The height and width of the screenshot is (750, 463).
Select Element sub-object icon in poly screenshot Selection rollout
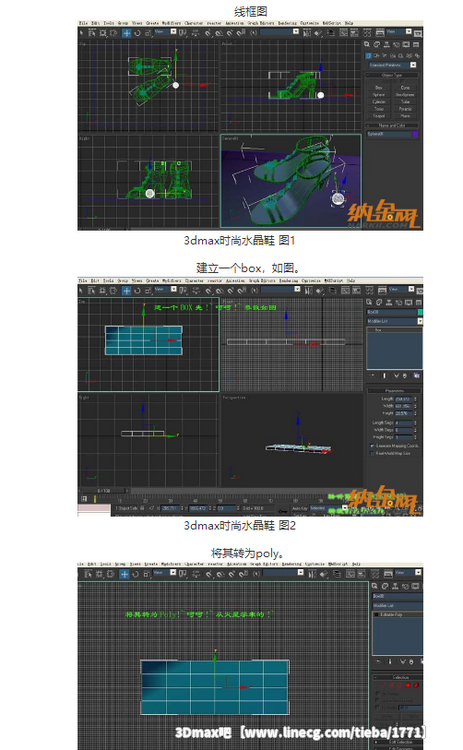click(416, 685)
